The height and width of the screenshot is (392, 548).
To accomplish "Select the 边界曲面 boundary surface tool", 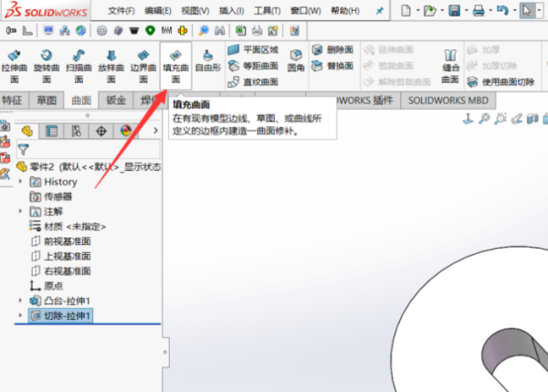I will (143, 66).
